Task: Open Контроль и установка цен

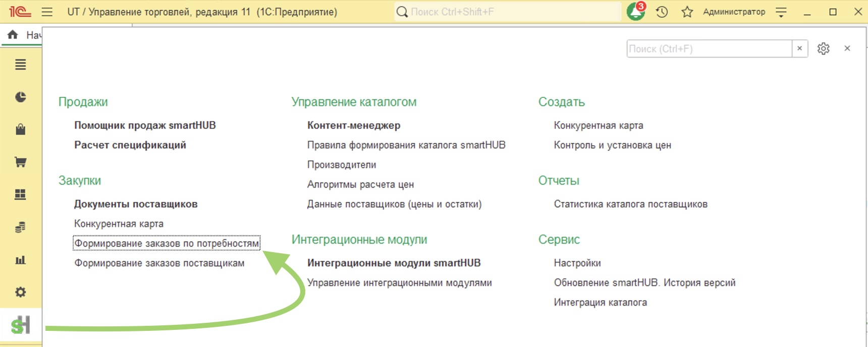Action: point(613,145)
